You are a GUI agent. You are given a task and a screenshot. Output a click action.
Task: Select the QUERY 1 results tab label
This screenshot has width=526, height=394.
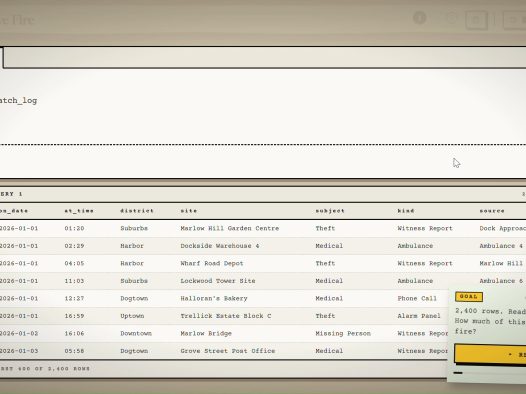[x=11, y=194]
